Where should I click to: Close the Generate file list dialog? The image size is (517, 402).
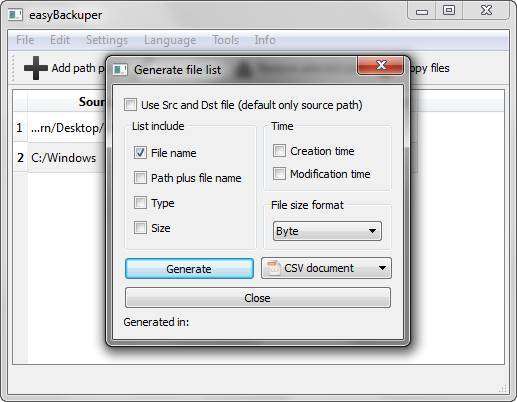(380, 65)
